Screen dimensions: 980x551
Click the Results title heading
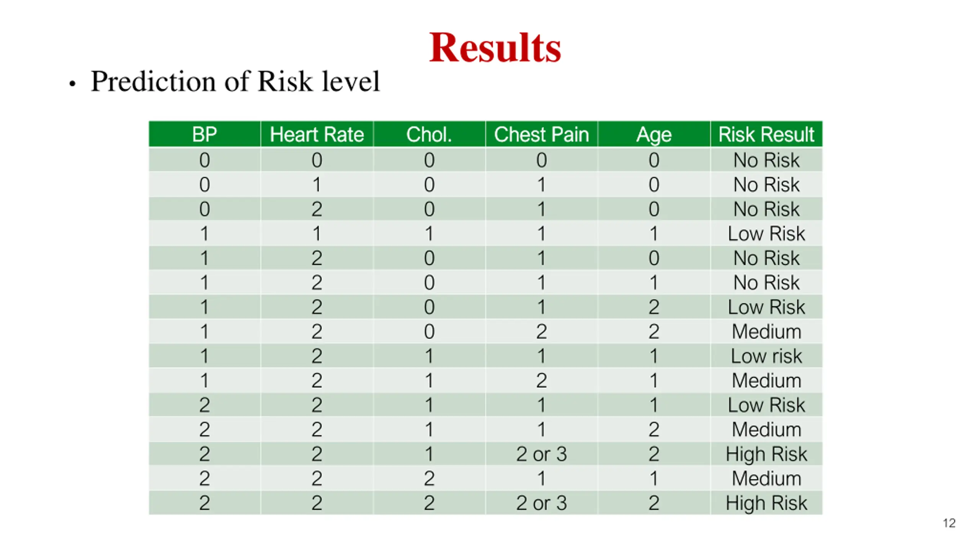[495, 47]
